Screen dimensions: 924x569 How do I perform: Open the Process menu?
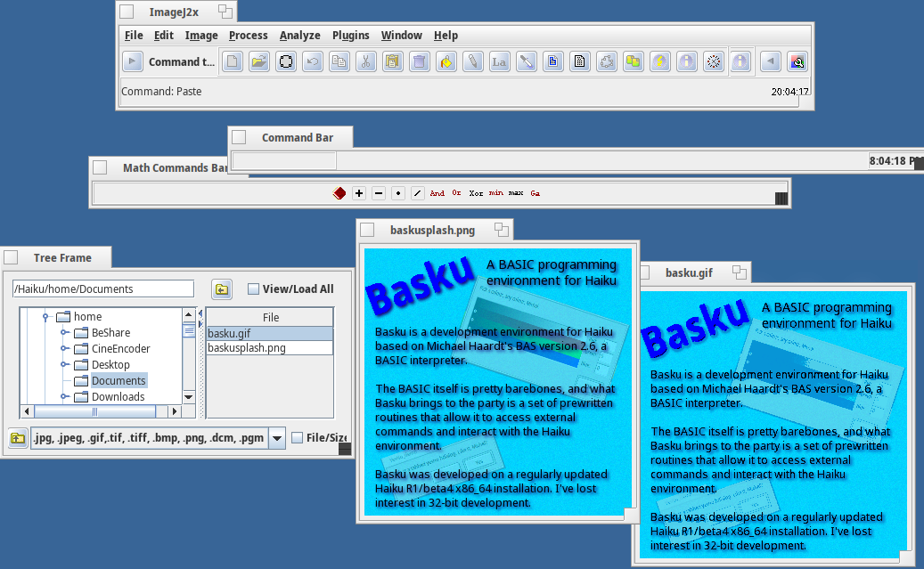248,36
